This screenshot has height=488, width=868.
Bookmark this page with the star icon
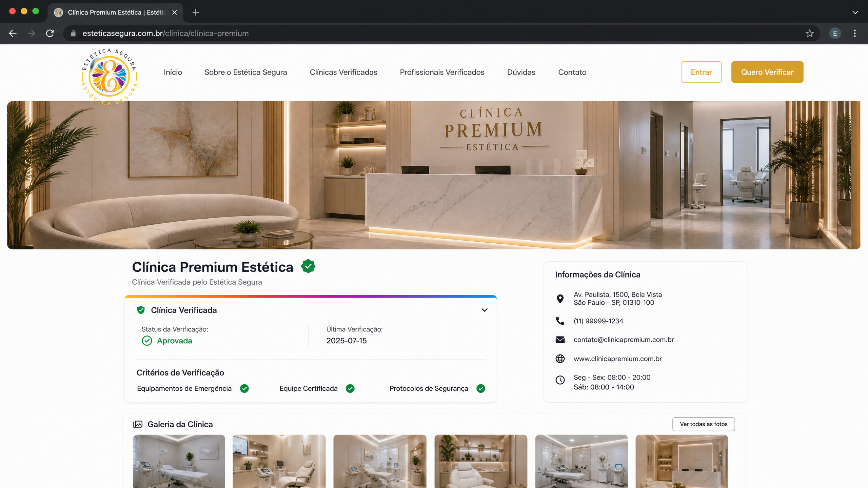[810, 33]
